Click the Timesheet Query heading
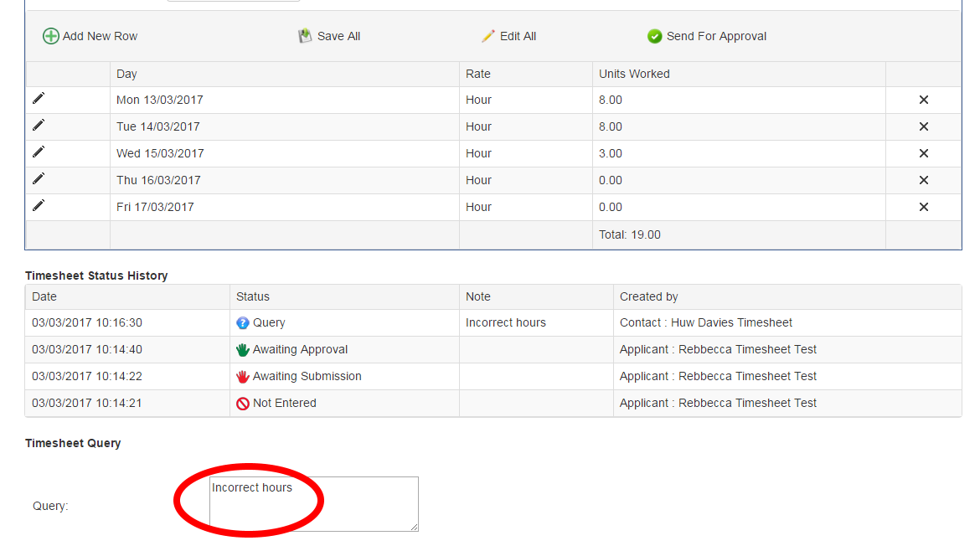Screen dimensions: 980x551 tap(73, 444)
